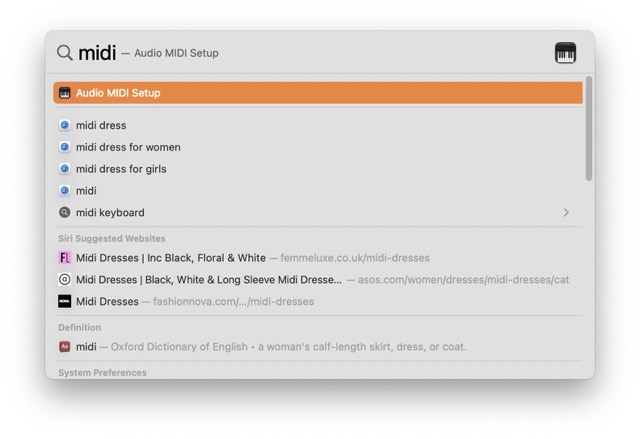Click the Fashion Nova site icon

coord(65,301)
